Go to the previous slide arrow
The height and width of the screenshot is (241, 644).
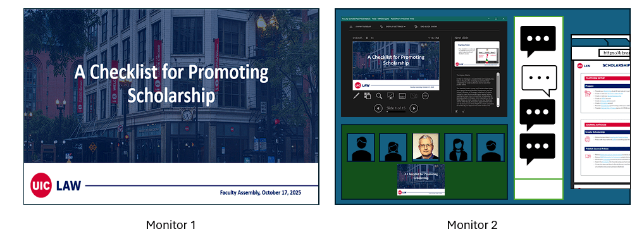click(x=378, y=108)
